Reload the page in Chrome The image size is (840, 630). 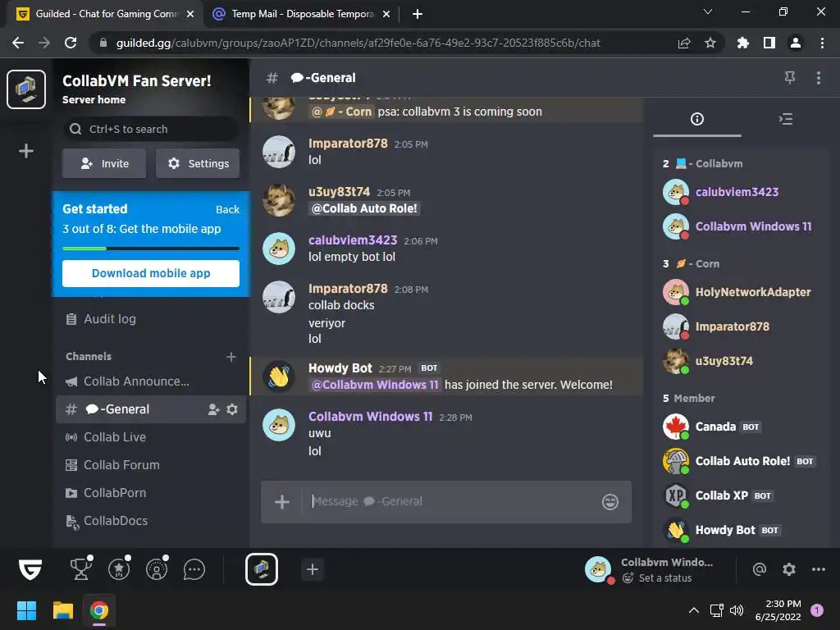pos(71,43)
